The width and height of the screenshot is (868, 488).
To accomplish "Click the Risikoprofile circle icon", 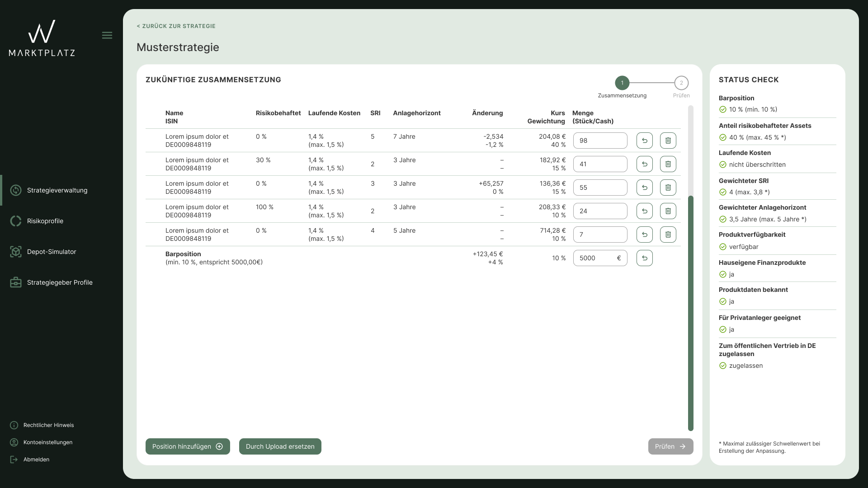I will 16,221.
